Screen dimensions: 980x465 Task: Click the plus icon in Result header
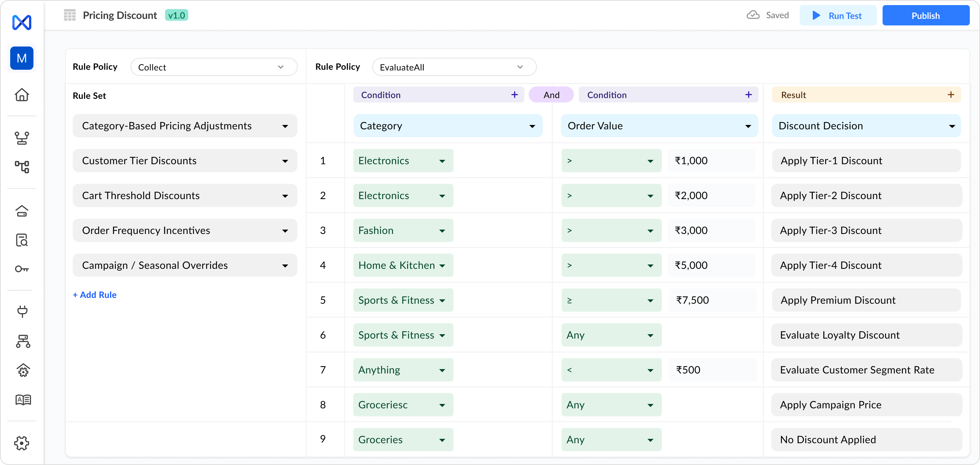[x=951, y=95]
